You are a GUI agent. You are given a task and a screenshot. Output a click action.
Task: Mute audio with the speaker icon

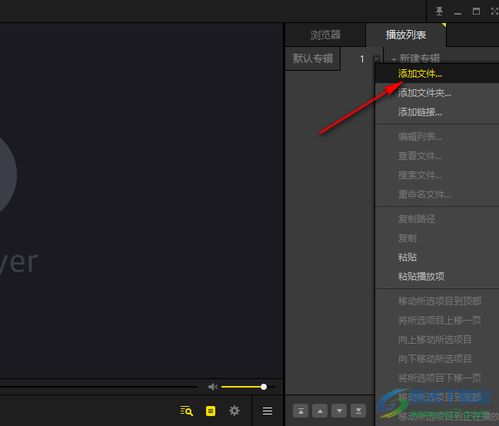tap(212, 387)
